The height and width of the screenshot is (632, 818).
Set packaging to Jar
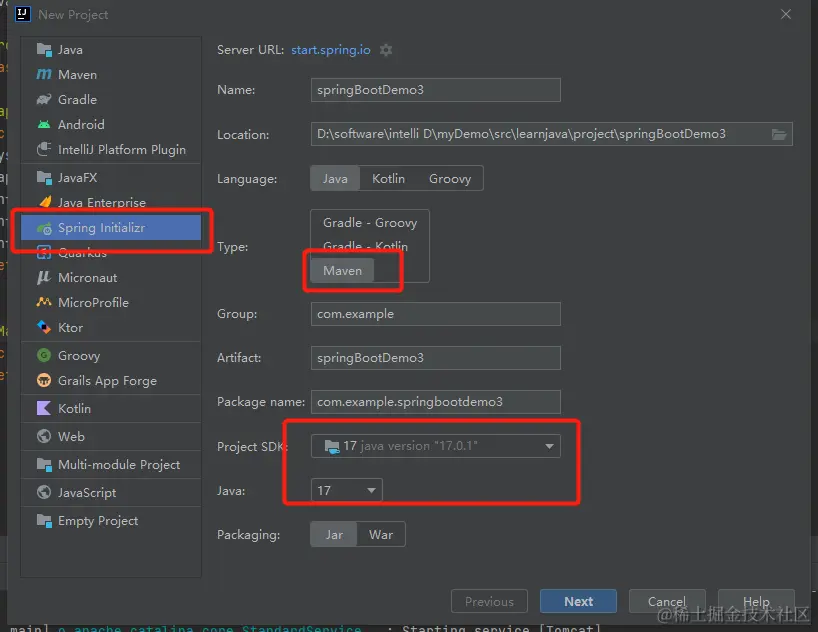(334, 534)
